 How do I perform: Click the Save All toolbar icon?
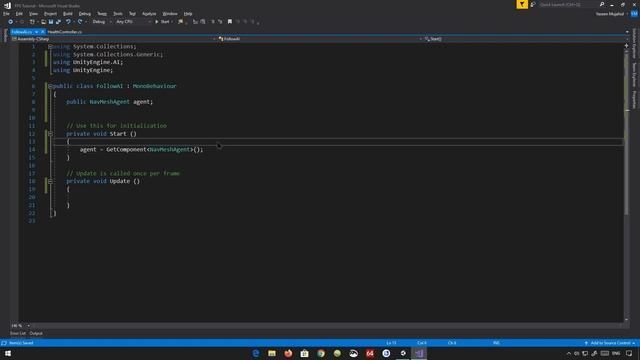[58, 22]
